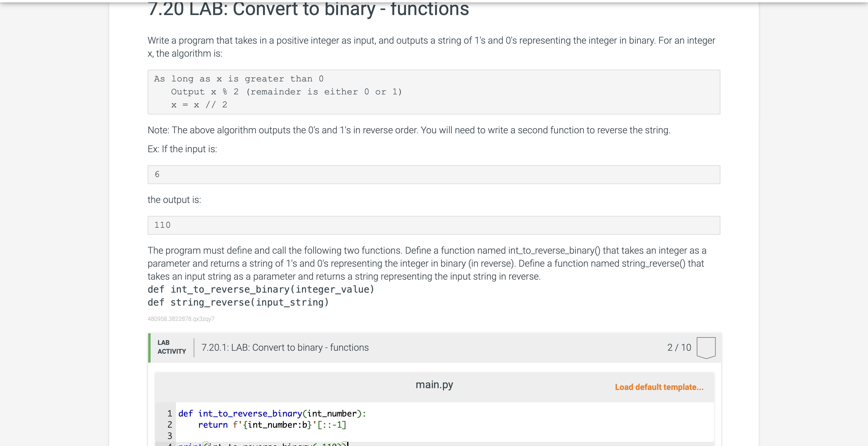Click the def int_to_reverse_binary line in editor
This screenshot has height=446, width=868.
(272, 413)
